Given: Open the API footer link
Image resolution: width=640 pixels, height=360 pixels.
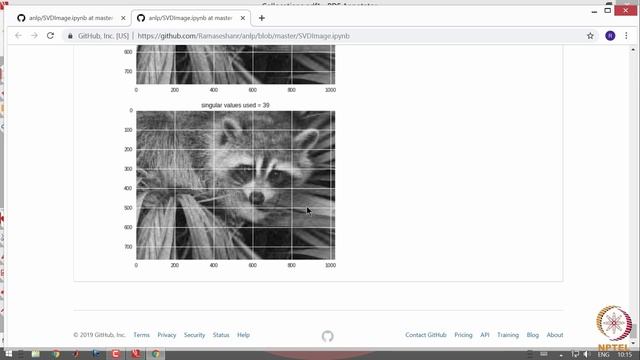Looking at the screenshot, I should [x=484, y=335].
